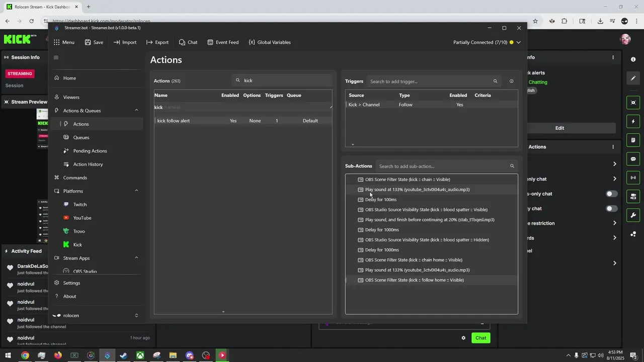Open the Import option
This screenshot has height=362, width=644.
125,42
